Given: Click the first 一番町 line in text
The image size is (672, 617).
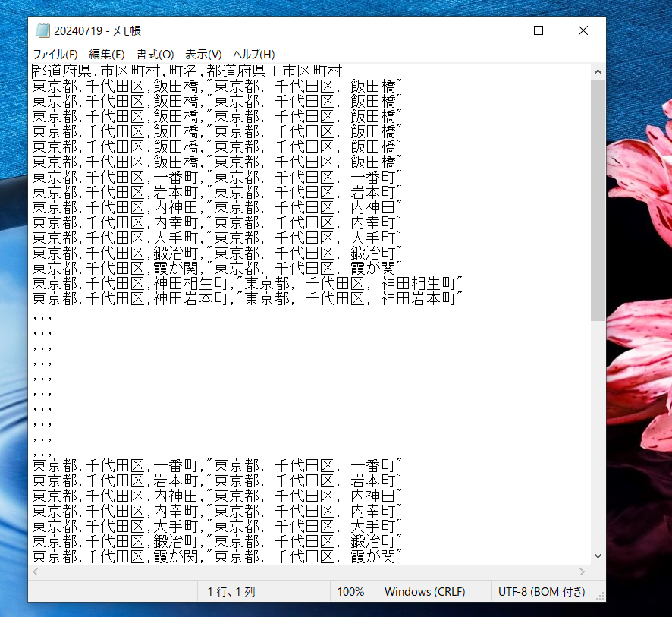Looking at the screenshot, I should pyautogui.click(x=217, y=177).
